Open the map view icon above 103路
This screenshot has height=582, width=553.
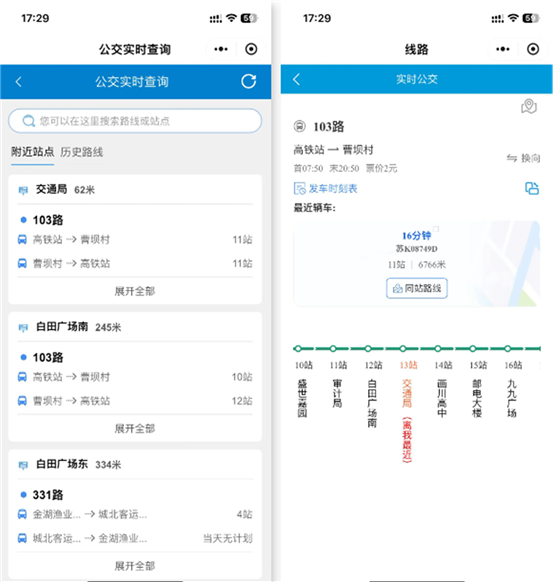pyautogui.click(x=529, y=107)
